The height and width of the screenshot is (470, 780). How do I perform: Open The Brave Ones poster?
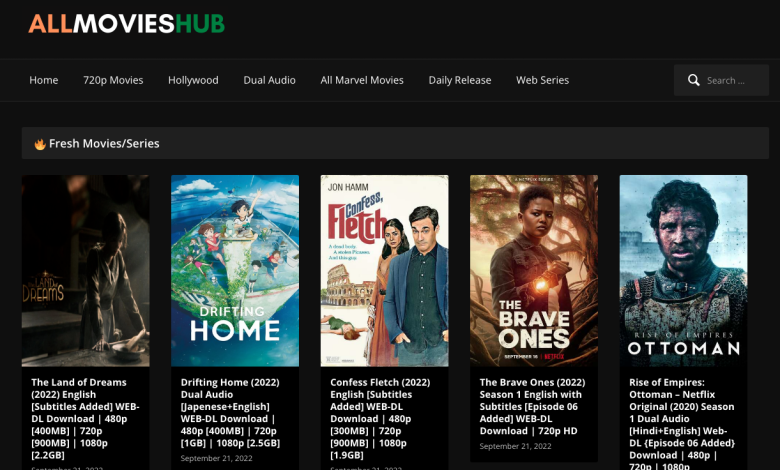534,271
